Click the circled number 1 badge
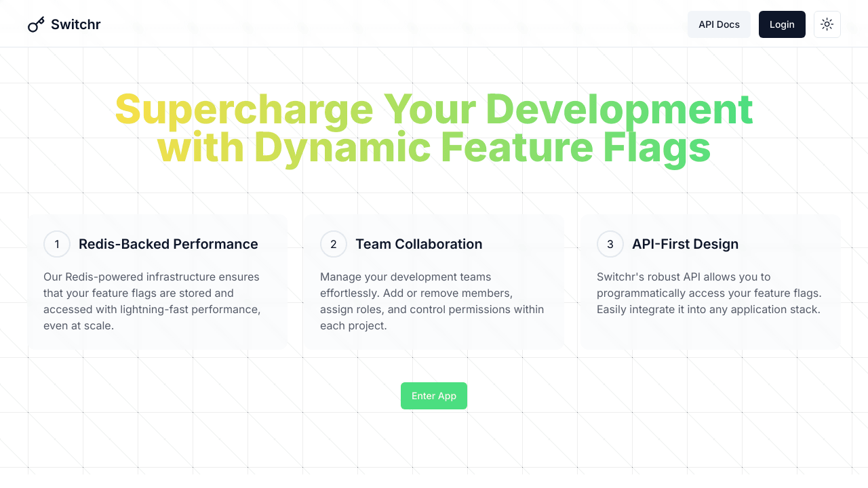Screen dimensions: 868x488 (57, 244)
